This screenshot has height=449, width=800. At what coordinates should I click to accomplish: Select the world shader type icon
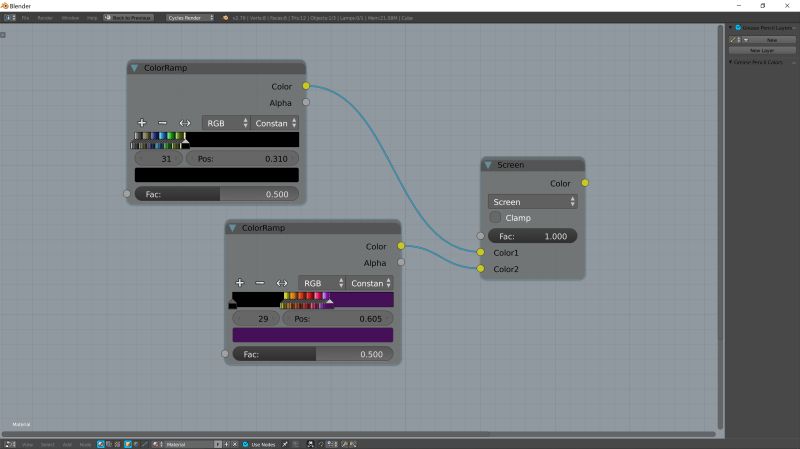point(136,444)
